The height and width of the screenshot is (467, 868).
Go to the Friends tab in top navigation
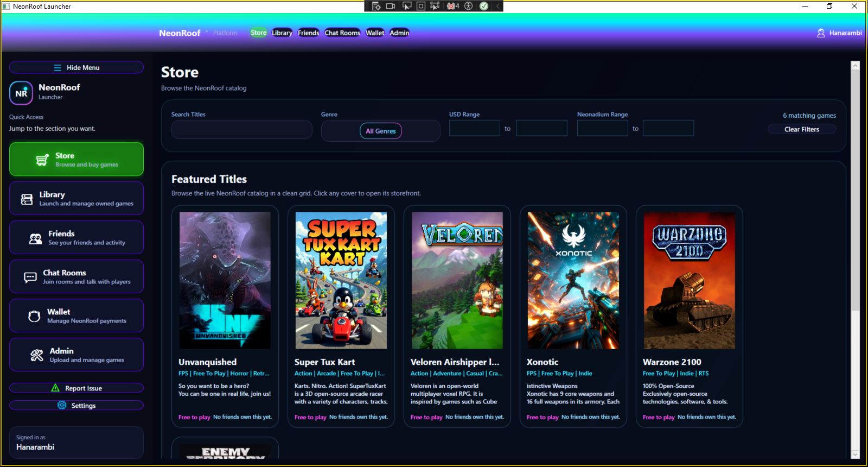tap(309, 33)
